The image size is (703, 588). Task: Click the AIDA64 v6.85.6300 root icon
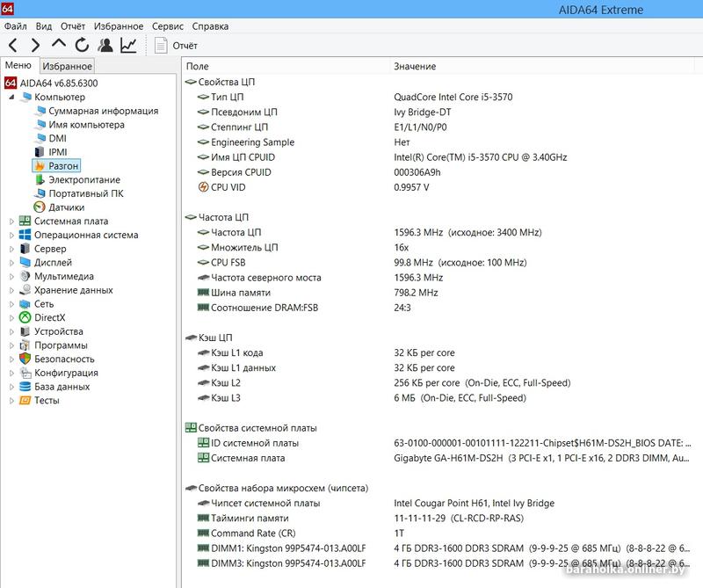[x=11, y=83]
